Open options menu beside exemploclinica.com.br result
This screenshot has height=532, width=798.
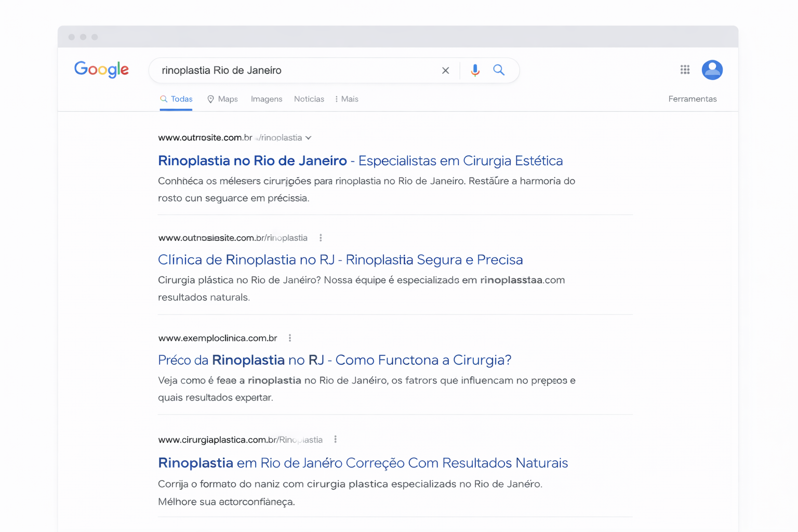[289, 338]
